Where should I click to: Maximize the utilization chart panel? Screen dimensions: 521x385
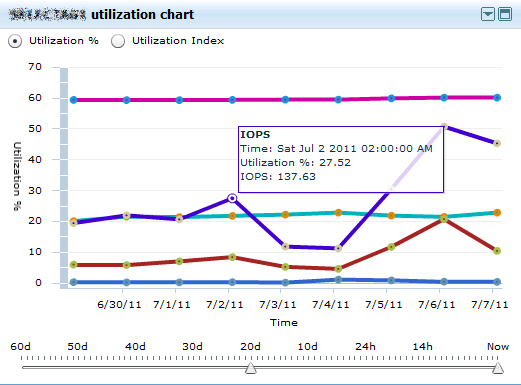click(x=505, y=14)
